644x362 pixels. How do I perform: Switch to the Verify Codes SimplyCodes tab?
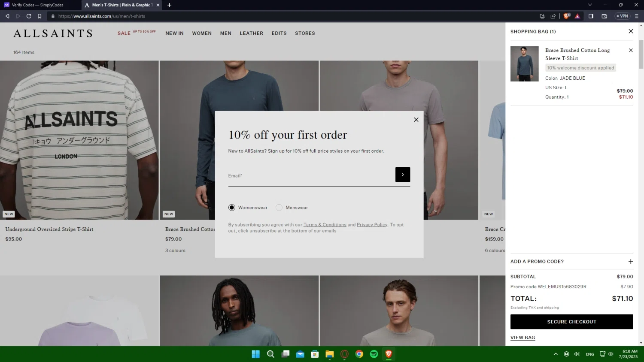(x=39, y=5)
